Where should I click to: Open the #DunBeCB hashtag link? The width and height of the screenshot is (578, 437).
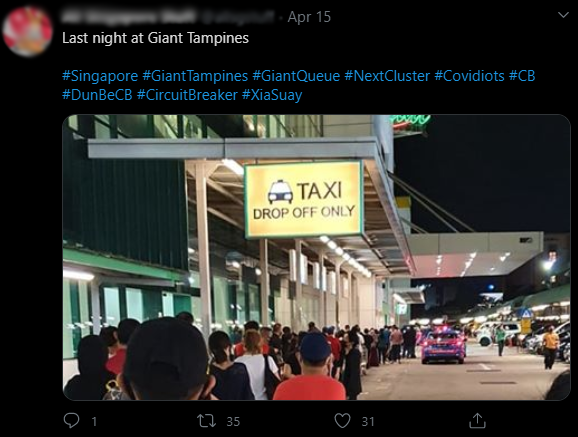pos(97,95)
